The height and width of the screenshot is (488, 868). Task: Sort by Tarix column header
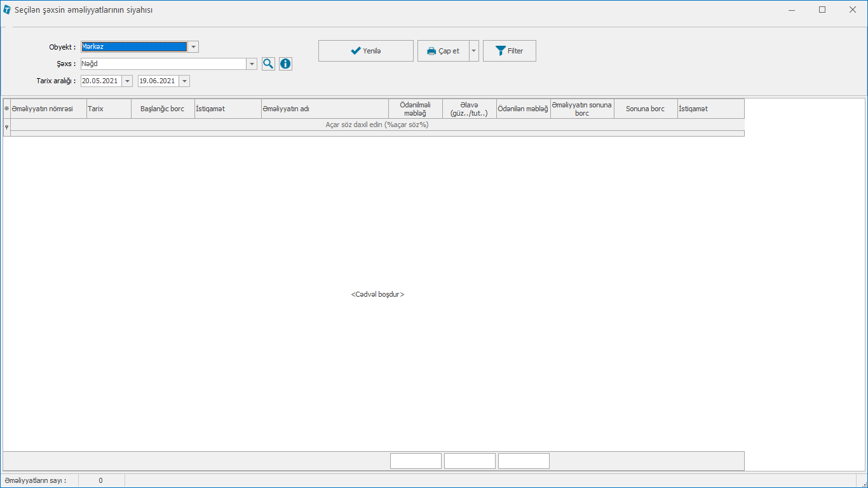[109, 109]
